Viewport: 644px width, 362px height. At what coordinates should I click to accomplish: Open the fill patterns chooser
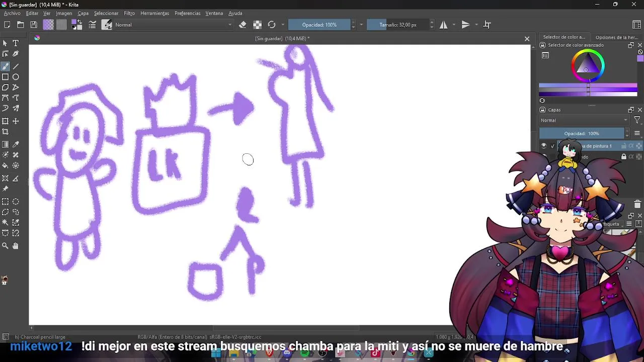point(61,25)
